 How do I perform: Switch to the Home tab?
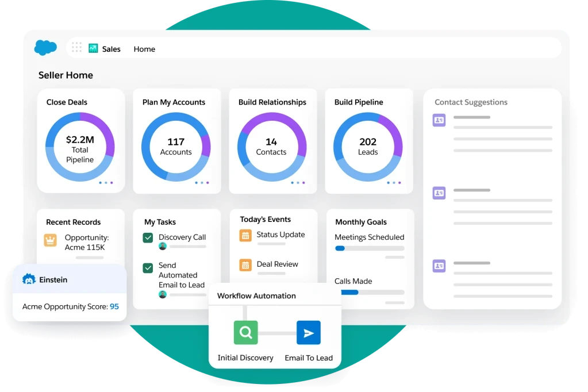click(144, 49)
